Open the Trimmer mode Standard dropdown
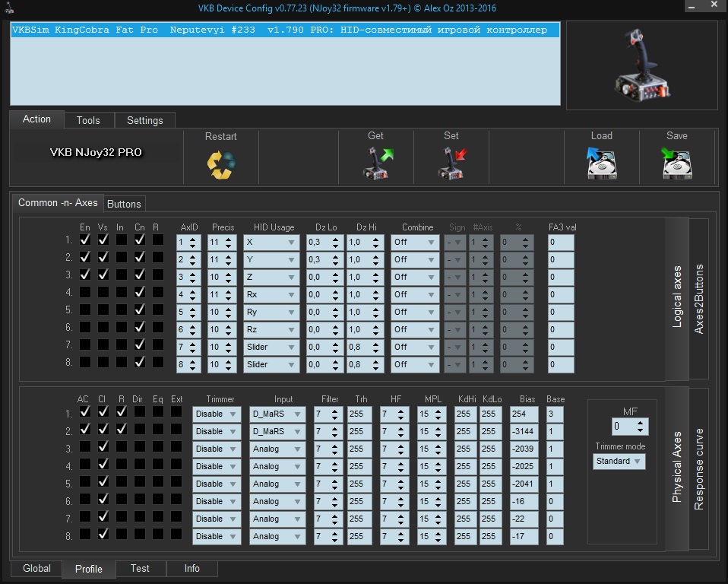 click(x=619, y=462)
